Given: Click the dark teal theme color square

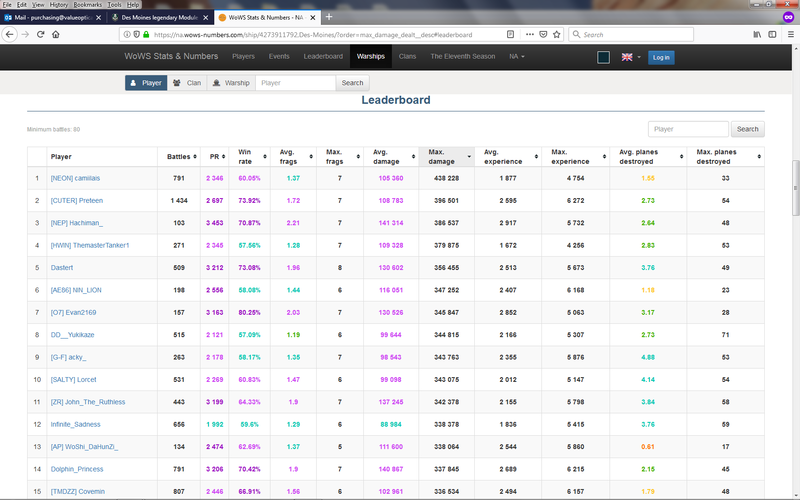Looking at the screenshot, I should tap(603, 57).
